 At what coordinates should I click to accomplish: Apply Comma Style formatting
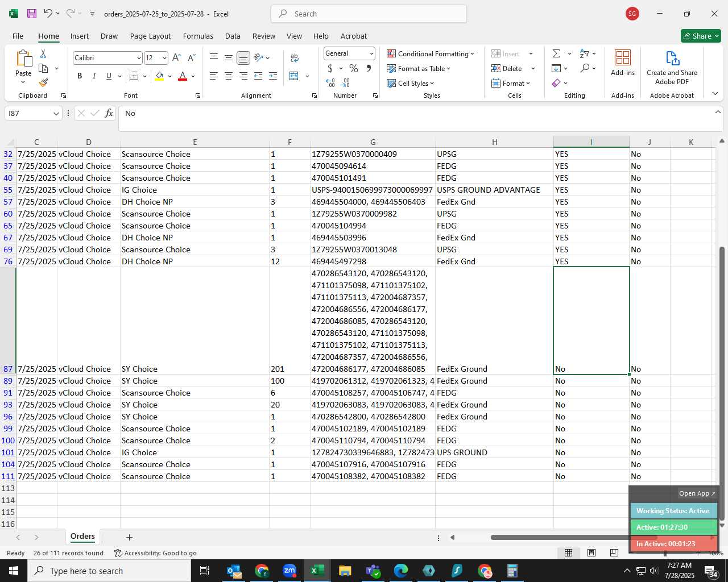(369, 68)
